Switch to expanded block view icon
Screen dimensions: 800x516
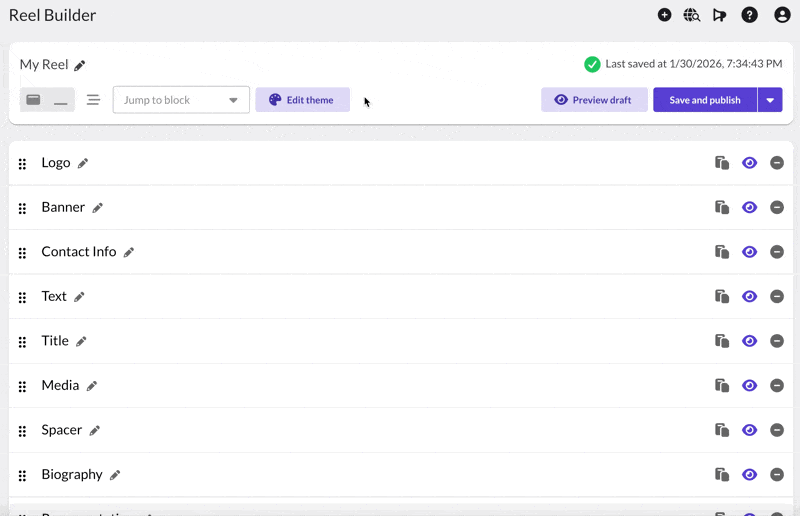click(x=34, y=100)
